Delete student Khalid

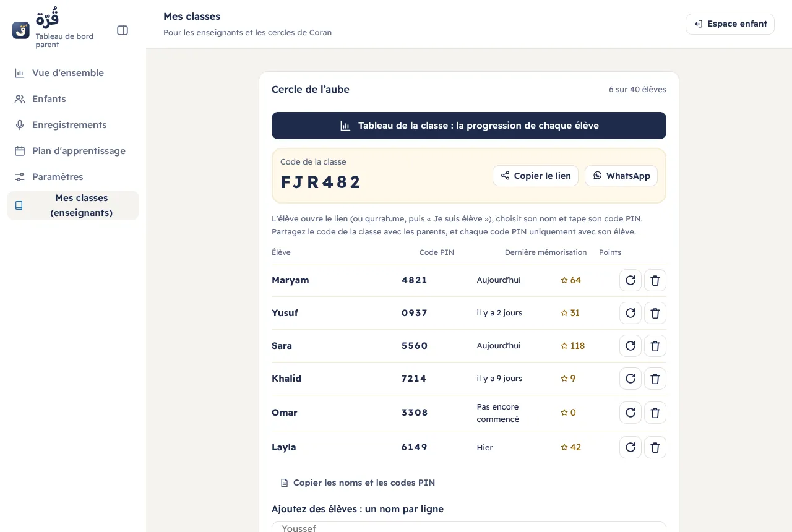pyautogui.click(x=655, y=379)
